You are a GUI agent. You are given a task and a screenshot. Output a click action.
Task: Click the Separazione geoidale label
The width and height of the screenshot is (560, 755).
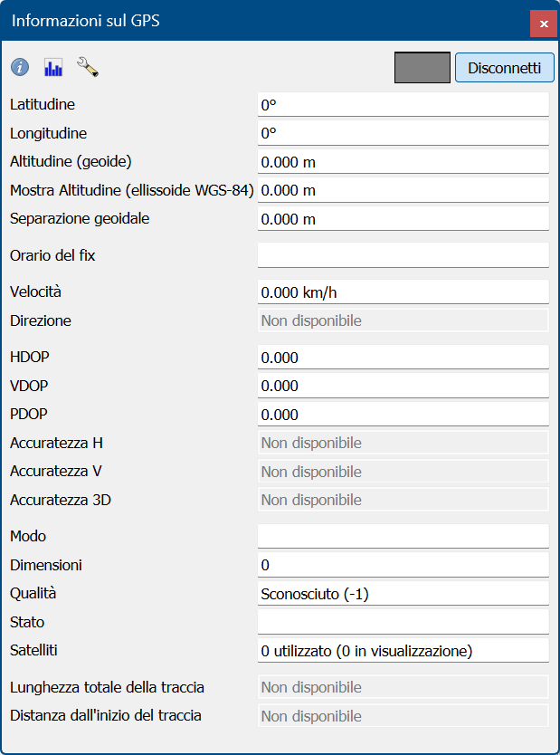click(80, 218)
